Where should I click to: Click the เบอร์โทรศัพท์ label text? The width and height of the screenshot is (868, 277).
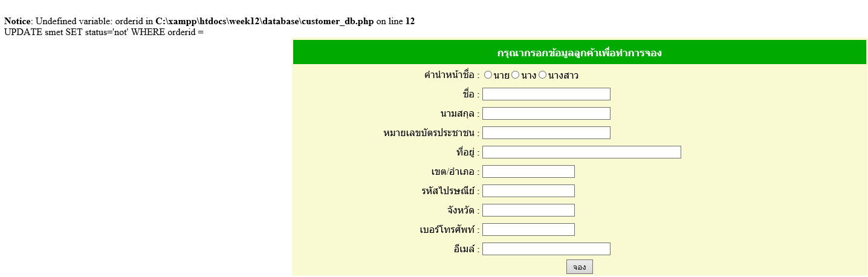(x=449, y=230)
